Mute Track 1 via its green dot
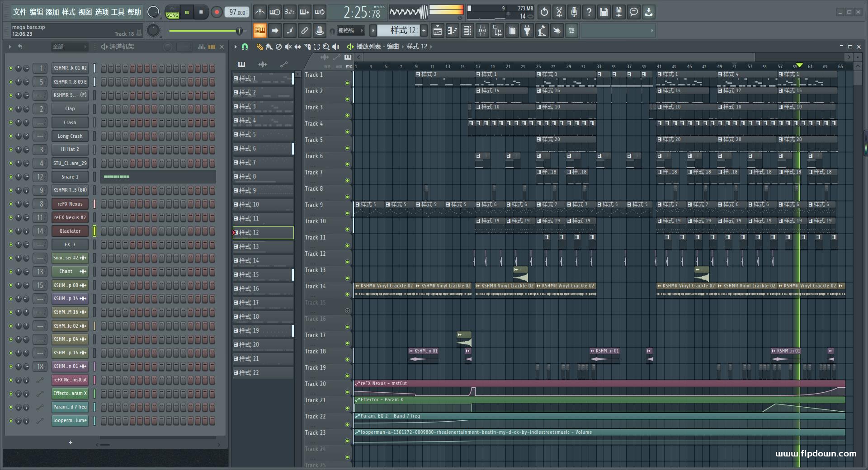Screen dimensions: 868x470 pyautogui.click(x=347, y=83)
